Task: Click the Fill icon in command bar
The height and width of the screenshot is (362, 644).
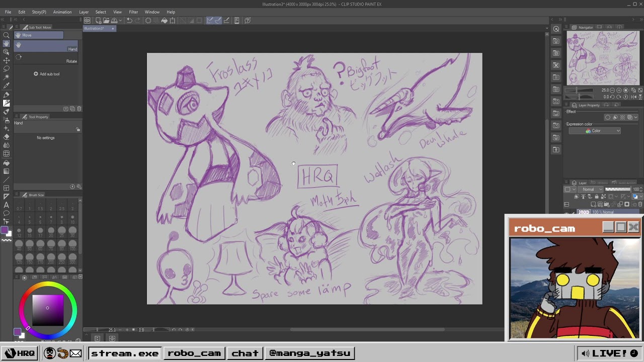Action: click(x=164, y=21)
